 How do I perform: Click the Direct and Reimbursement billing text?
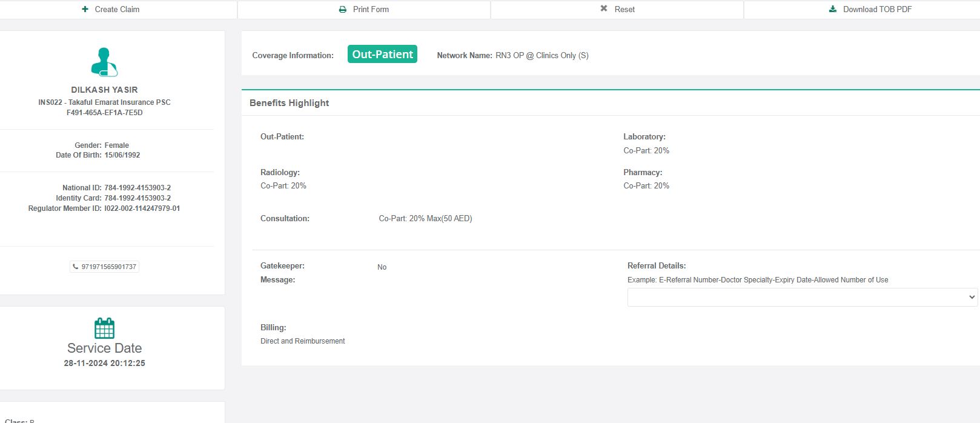coord(302,341)
